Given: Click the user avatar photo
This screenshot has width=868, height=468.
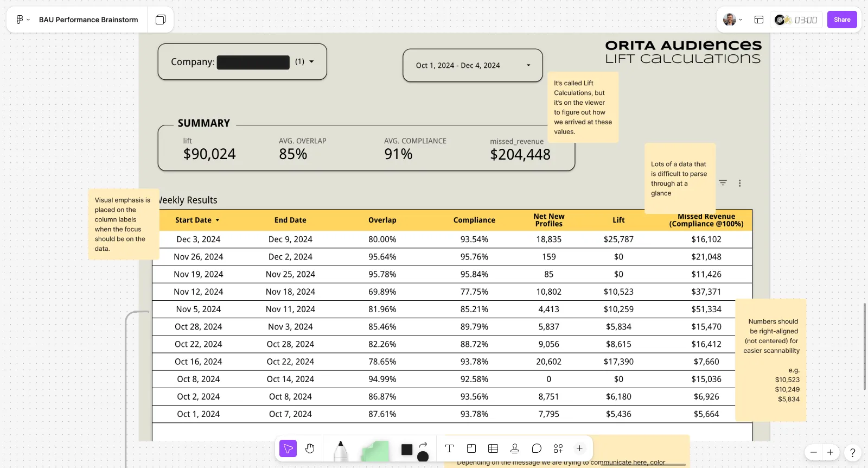Looking at the screenshot, I should [x=730, y=20].
